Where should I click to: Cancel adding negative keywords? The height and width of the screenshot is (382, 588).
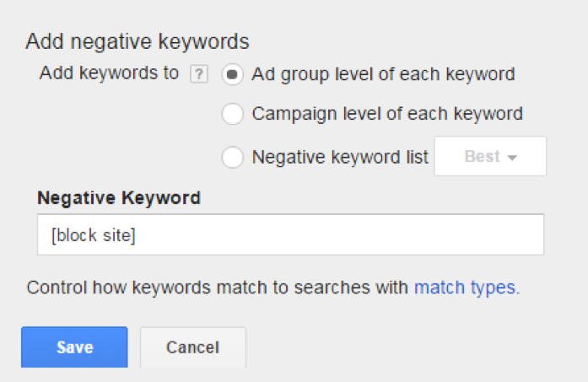pyautogui.click(x=193, y=347)
